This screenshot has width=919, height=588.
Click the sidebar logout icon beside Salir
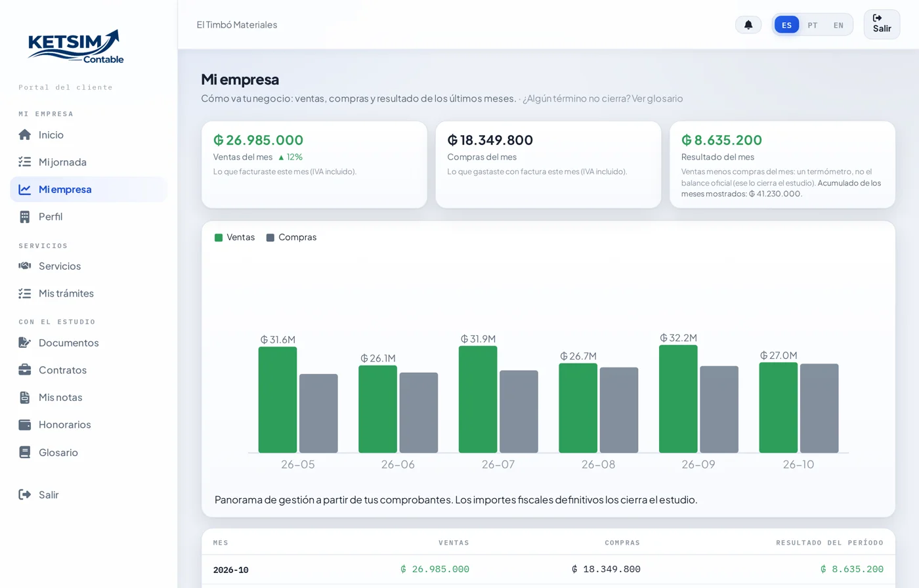pyautogui.click(x=25, y=495)
